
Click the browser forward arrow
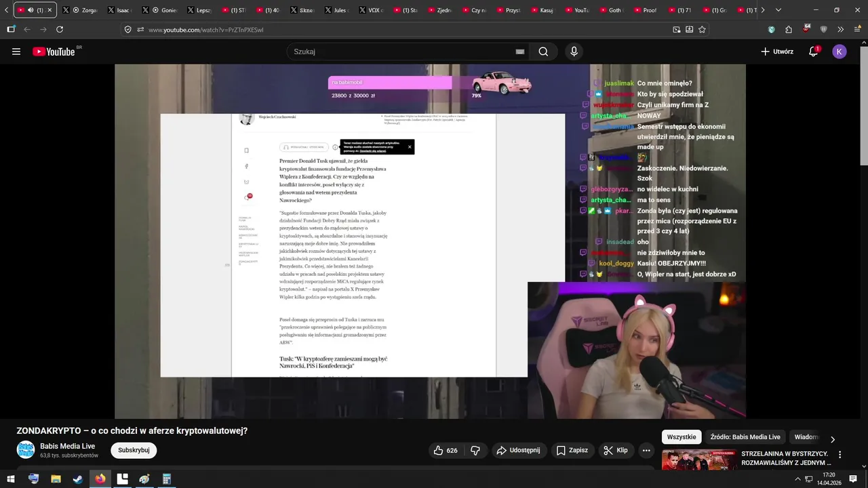pyautogui.click(x=43, y=29)
